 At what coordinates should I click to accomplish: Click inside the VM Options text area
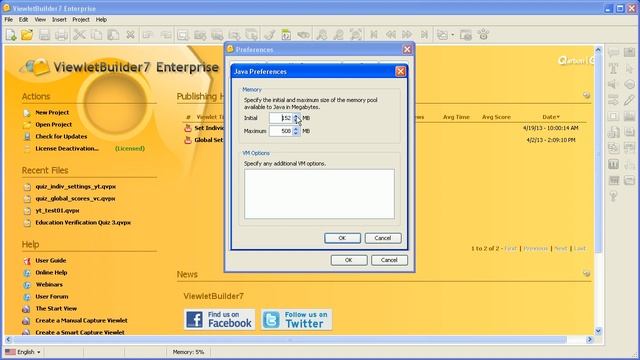tap(319, 194)
